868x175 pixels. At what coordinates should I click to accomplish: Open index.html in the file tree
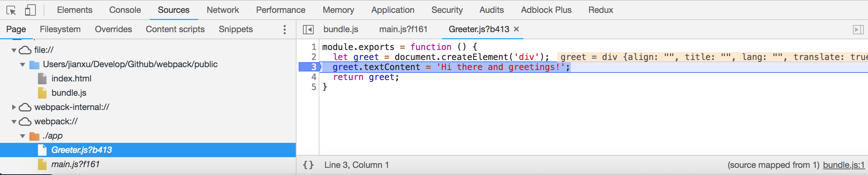[x=71, y=79]
